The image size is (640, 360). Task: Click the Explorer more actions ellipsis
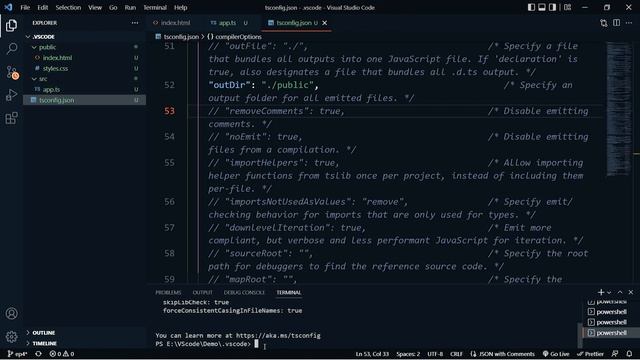click(x=135, y=23)
